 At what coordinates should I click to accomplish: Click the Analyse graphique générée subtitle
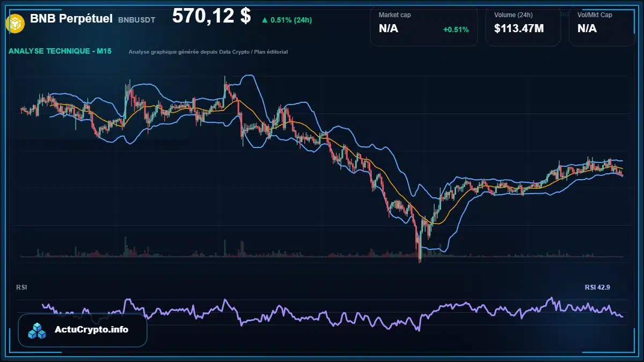pyautogui.click(x=208, y=52)
